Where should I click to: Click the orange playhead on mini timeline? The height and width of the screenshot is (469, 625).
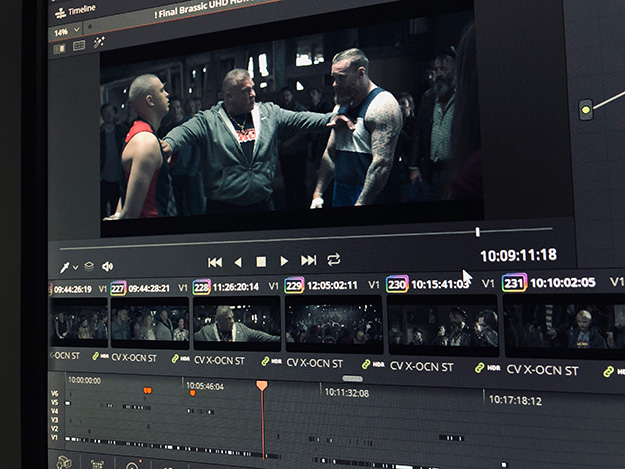coord(262,385)
